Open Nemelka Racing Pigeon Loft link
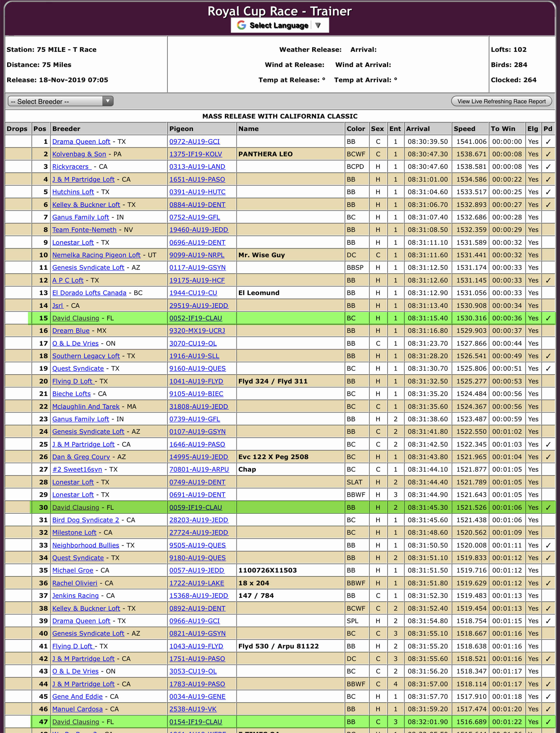Viewport: 560px width, 733px height. 96,255
